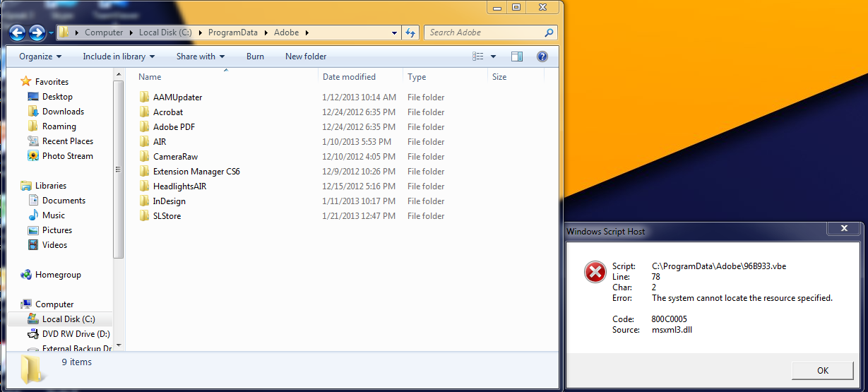Click the Back navigation arrow
This screenshot has width=868, height=392.
coord(17,32)
